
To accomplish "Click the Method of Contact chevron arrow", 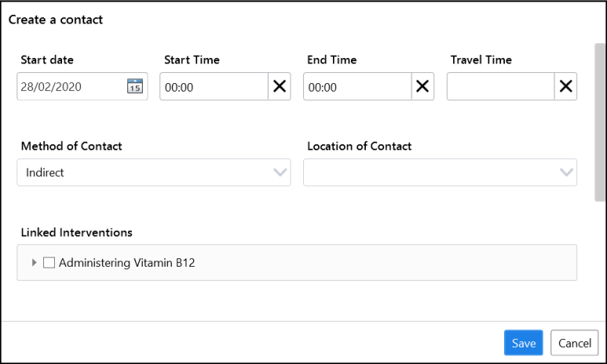I will [x=280, y=172].
